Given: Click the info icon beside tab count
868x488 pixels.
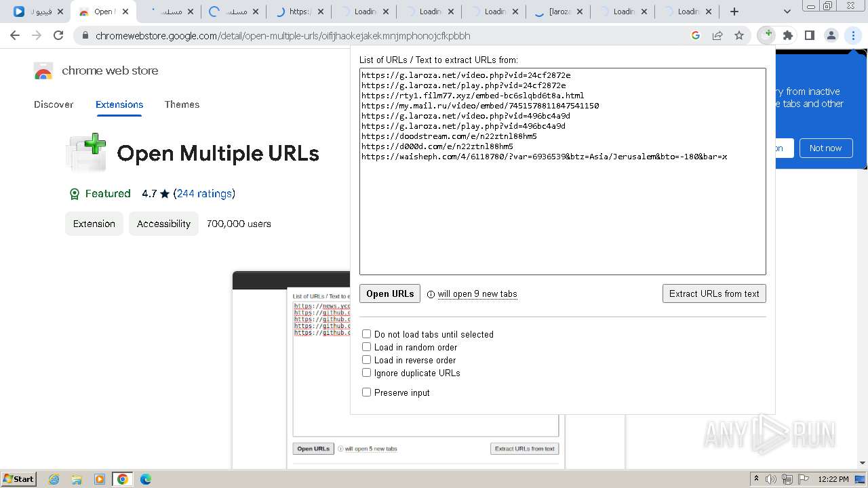Looking at the screenshot, I should pyautogui.click(x=431, y=294).
